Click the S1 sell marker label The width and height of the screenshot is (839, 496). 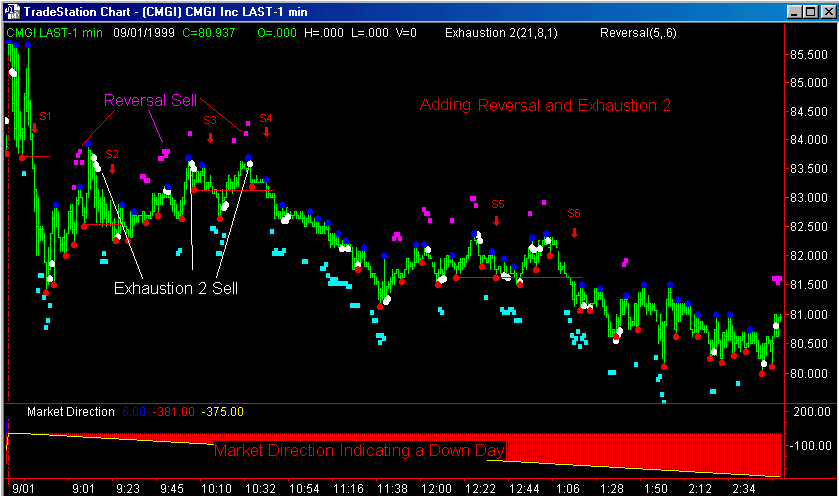(45, 116)
